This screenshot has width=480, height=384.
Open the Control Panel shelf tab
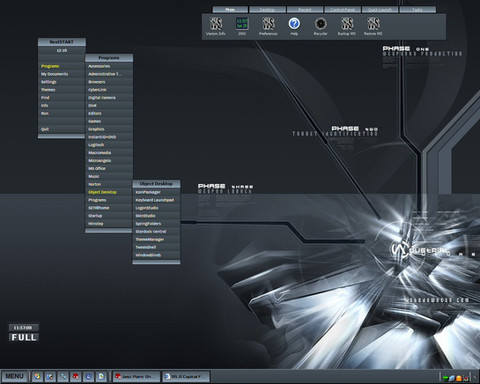(x=342, y=10)
